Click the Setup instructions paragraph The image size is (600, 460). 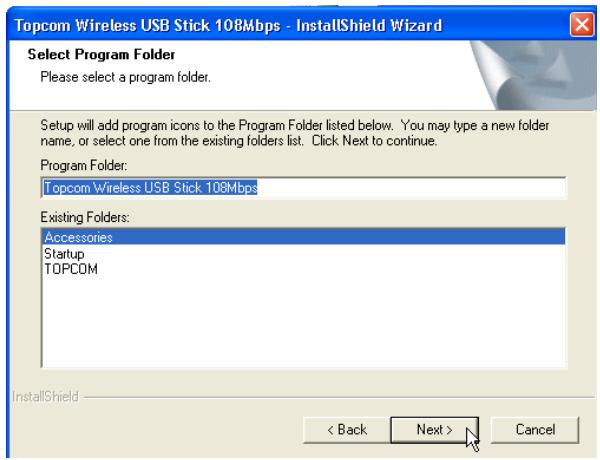295,133
